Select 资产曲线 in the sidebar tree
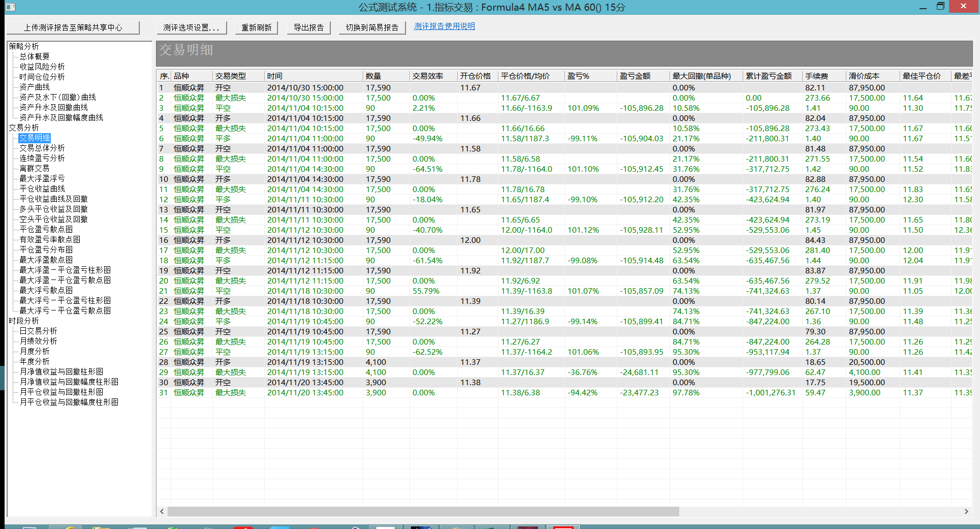Screen dimensions: 980x529 (x=35, y=87)
